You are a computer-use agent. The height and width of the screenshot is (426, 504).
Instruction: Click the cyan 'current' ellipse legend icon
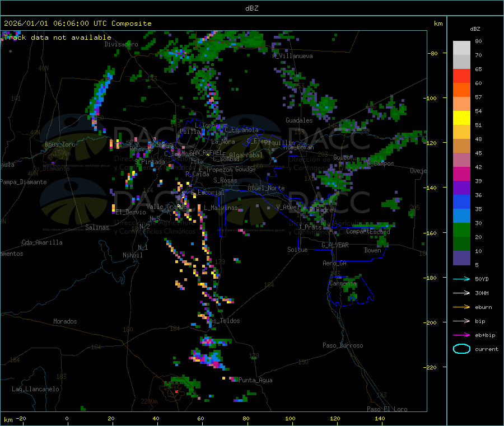click(x=461, y=349)
